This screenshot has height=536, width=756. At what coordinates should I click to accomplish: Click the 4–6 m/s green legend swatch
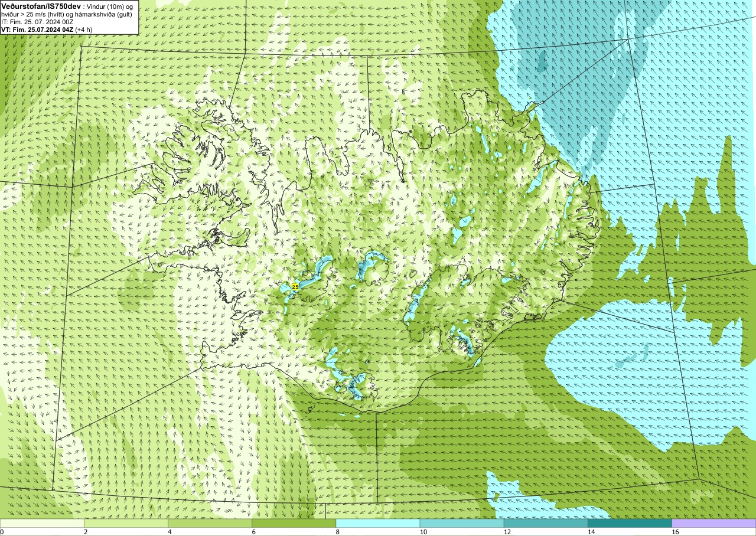(210, 523)
